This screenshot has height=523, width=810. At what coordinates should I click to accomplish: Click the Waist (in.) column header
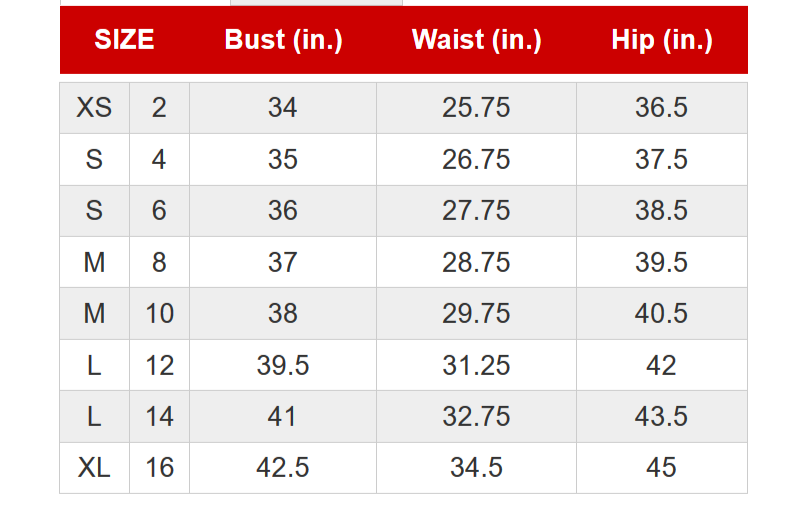pos(477,40)
